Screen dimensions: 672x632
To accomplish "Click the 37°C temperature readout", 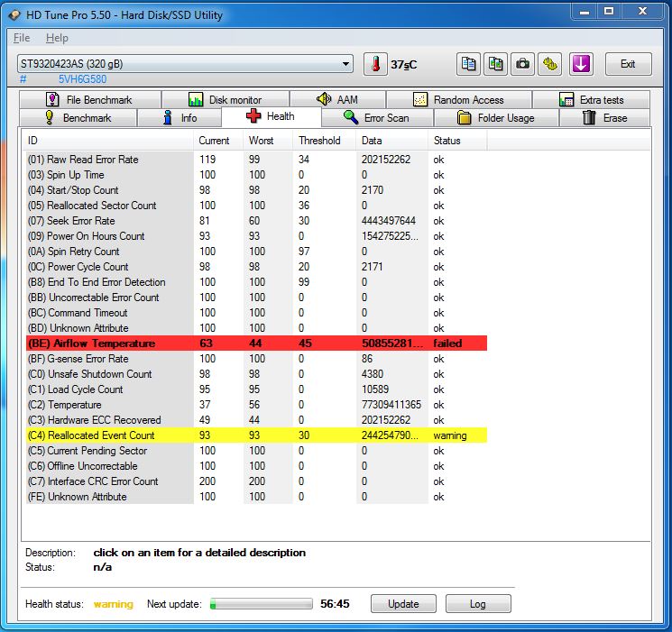I will pyautogui.click(x=403, y=65).
